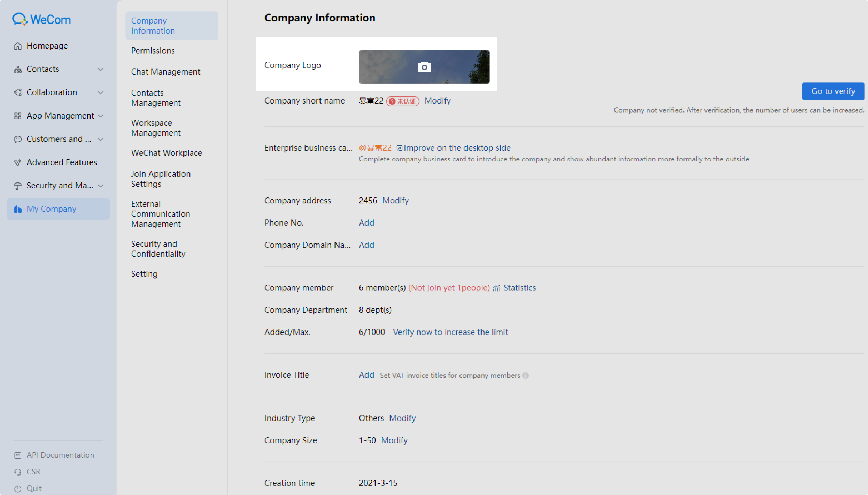Click the '(Not join yet 1people)' text

449,288
